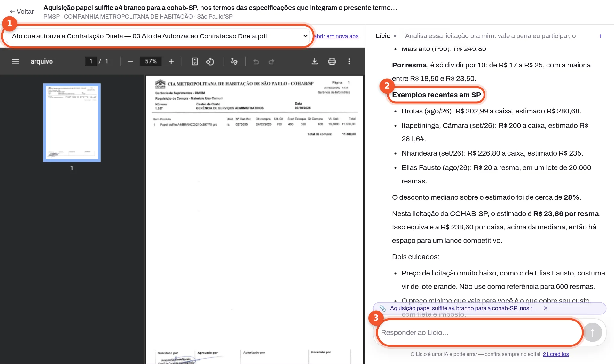Image resolution: width=614 pixels, height=364 pixels.
Task: Click the Nhandeara (set/26) price line
Action: point(492,153)
